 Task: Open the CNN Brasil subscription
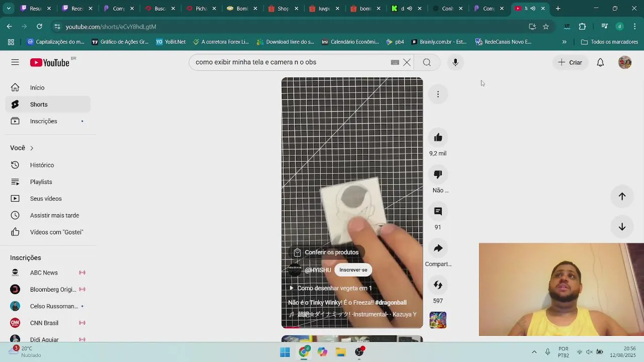(x=48, y=323)
